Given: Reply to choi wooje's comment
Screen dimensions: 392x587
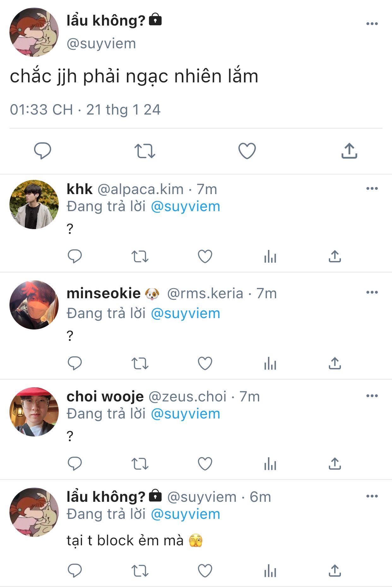Looking at the screenshot, I should 75,464.
